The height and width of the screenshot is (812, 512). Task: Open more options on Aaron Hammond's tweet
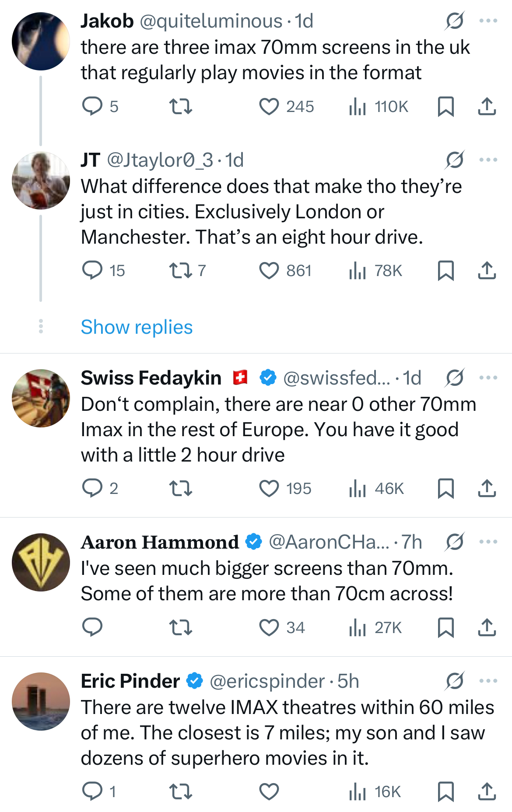click(x=488, y=542)
